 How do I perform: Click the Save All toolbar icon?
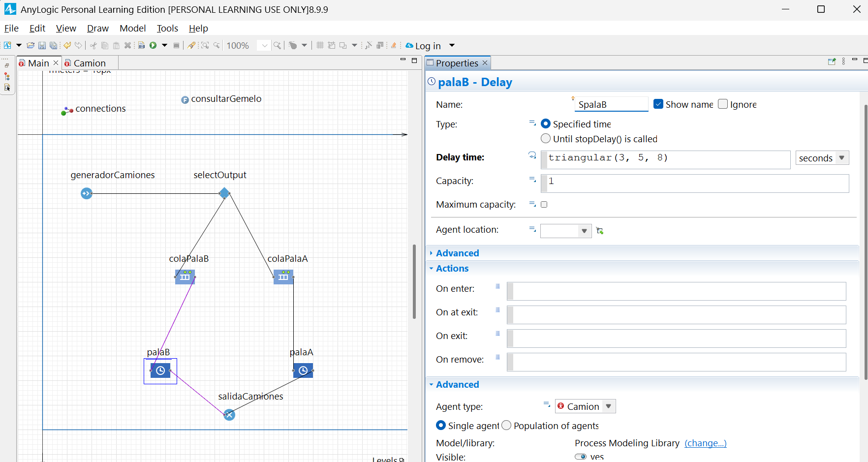[53, 46]
